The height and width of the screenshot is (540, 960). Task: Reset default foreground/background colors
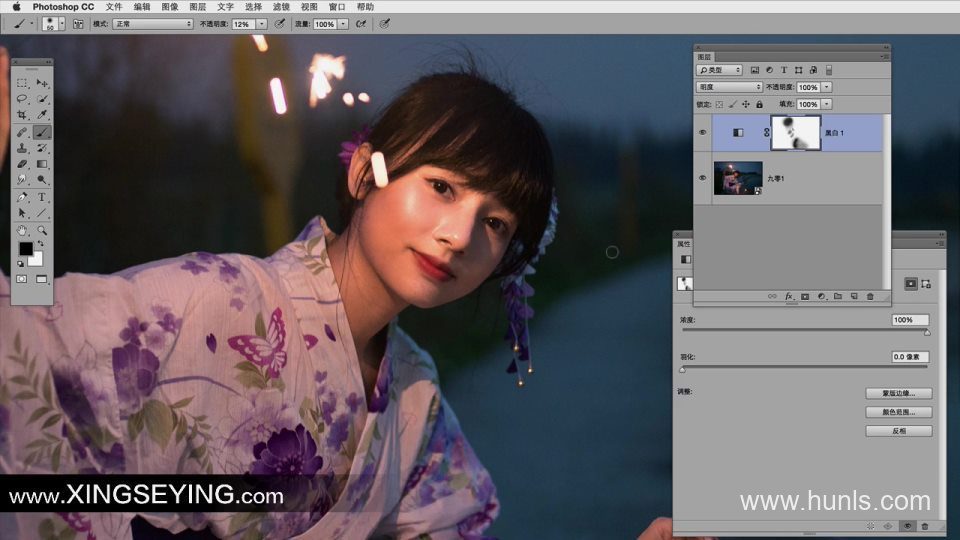pyautogui.click(x=21, y=264)
